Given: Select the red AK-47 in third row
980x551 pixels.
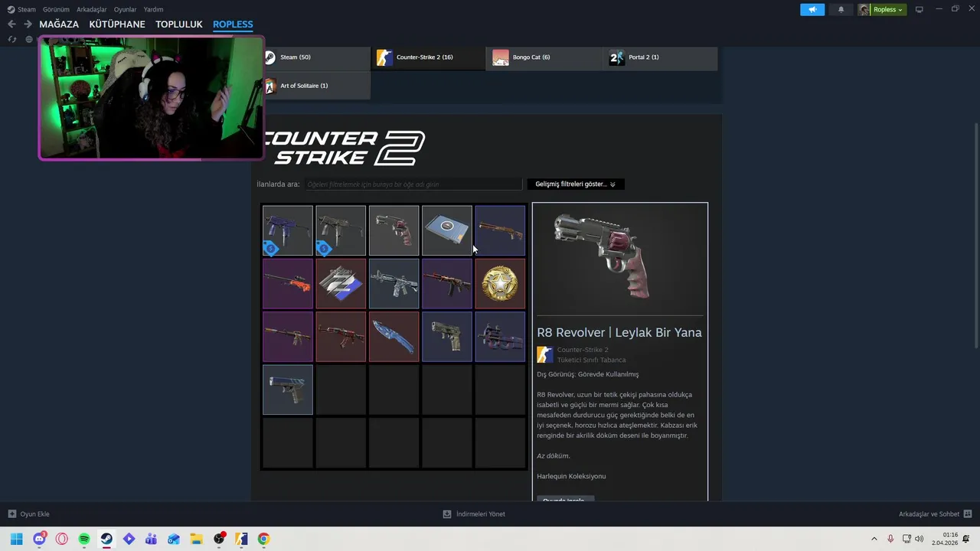Looking at the screenshot, I should [341, 337].
